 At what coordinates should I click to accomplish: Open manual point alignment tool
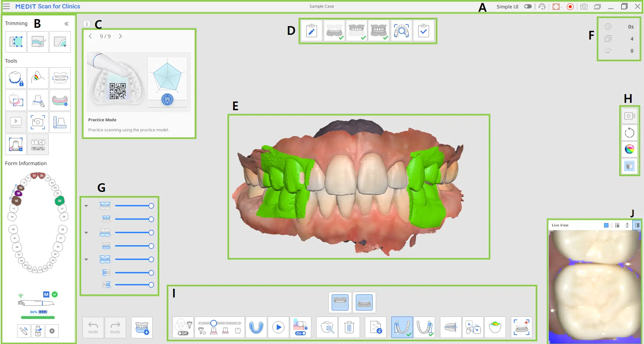coord(473,328)
